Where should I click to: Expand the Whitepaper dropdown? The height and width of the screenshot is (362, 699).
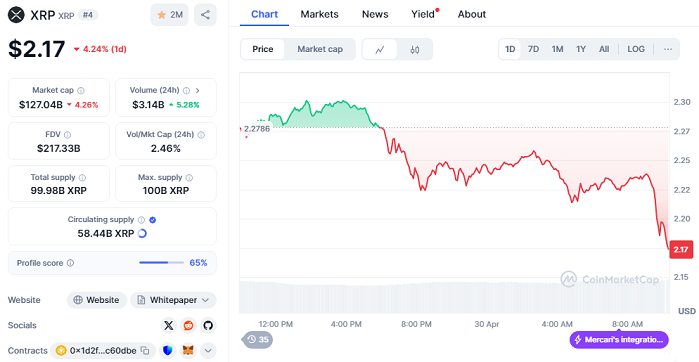173,300
